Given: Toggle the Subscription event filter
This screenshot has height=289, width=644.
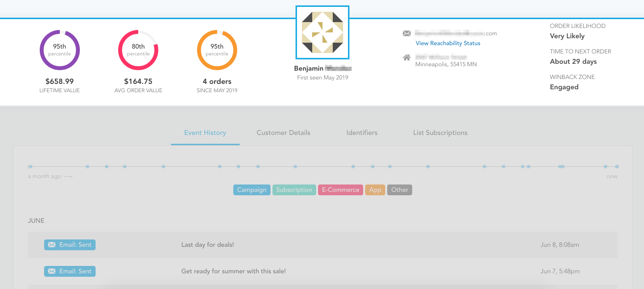Looking at the screenshot, I should tap(294, 190).
